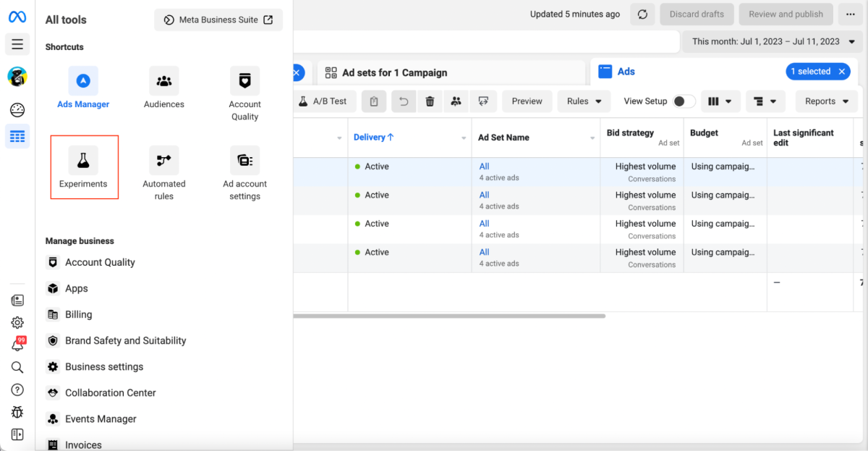Open the Ads Manager shortcut
The height and width of the screenshot is (451, 868).
[x=83, y=88]
